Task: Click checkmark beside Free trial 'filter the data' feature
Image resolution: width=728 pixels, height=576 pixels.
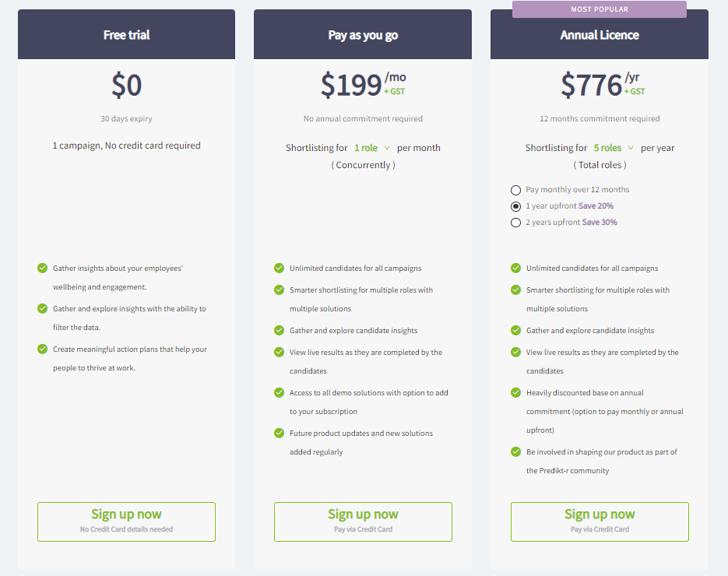Action: (43, 309)
